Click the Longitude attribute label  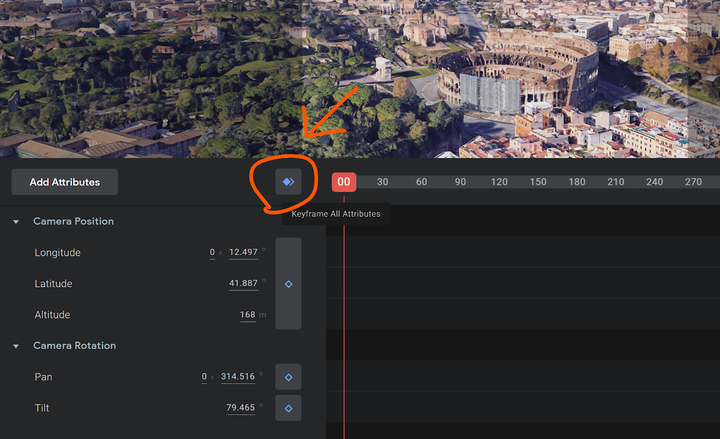pos(57,253)
